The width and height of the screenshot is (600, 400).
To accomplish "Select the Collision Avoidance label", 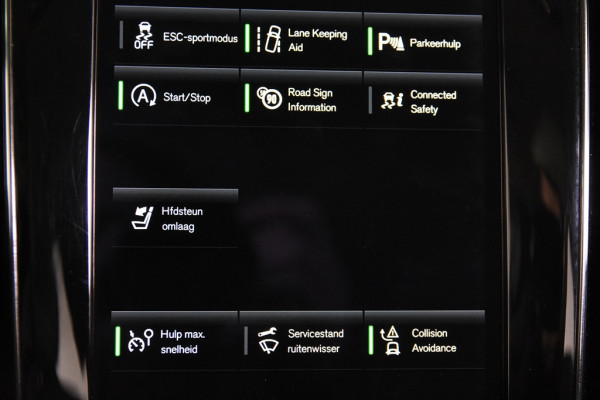I will click(434, 341).
